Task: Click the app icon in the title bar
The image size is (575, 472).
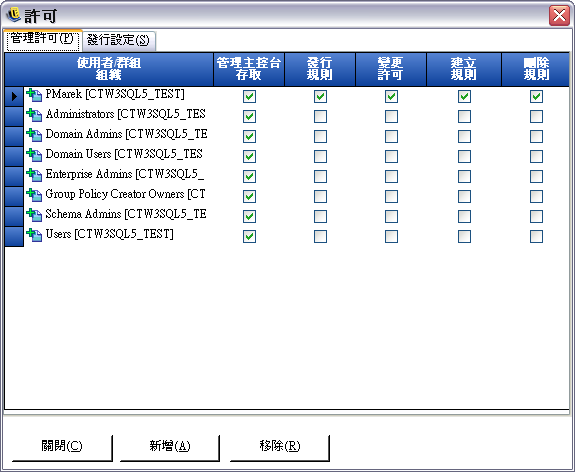Action: pyautogui.click(x=14, y=15)
